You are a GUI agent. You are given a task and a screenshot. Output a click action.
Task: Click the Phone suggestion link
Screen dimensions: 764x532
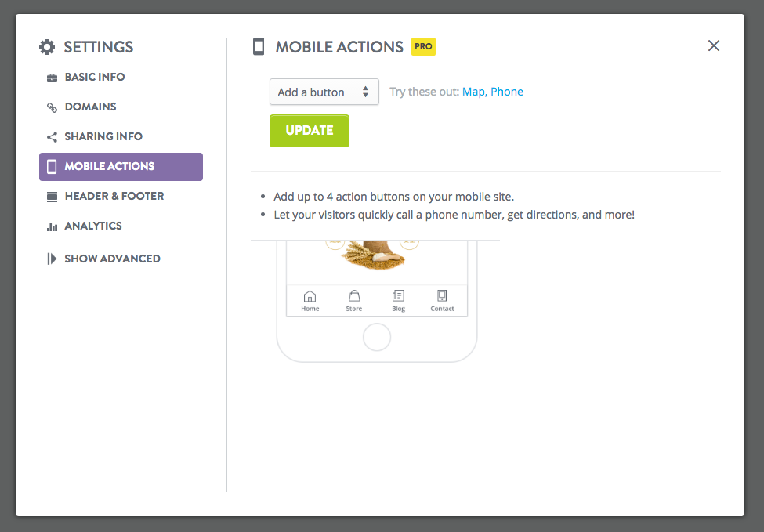click(507, 92)
